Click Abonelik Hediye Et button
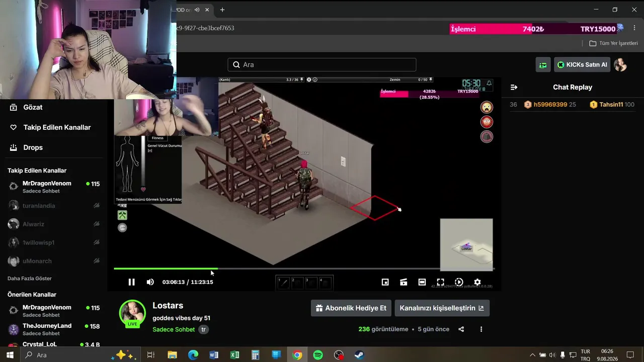The width and height of the screenshot is (644, 362). click(x=351, y=308)
